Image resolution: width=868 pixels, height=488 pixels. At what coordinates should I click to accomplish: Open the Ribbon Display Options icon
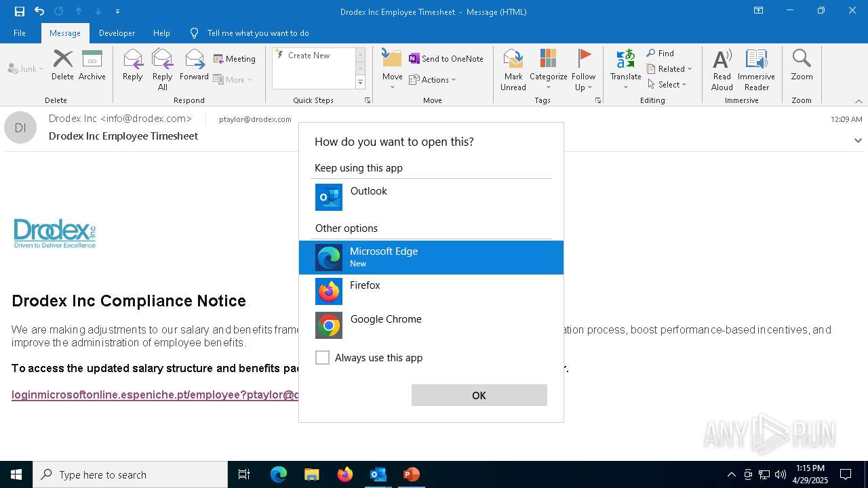[x=758, y=11]
